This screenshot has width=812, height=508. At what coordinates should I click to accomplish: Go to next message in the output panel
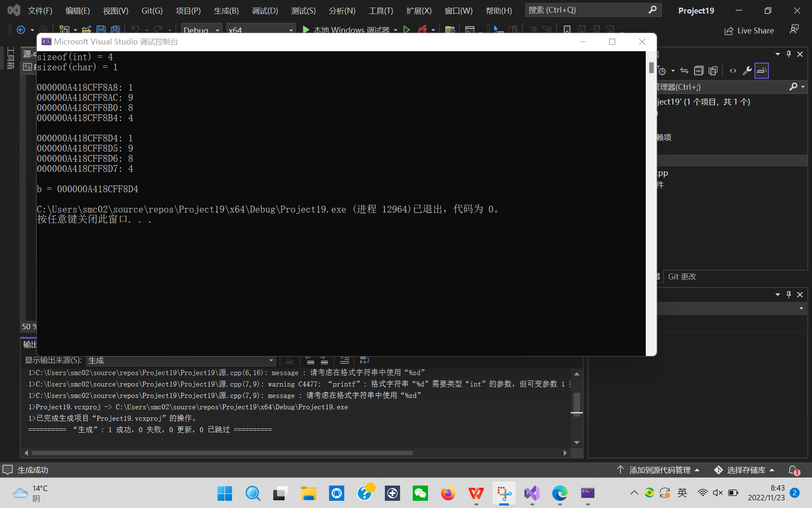[324, 360]
